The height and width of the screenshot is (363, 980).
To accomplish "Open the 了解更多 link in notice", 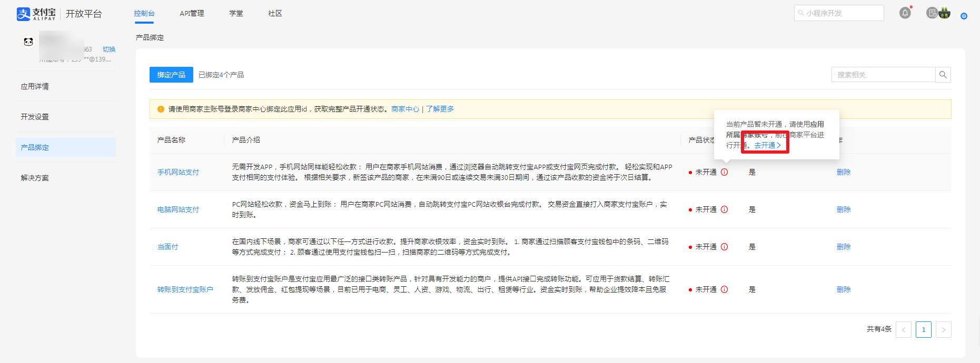I will tap(440, 109).
